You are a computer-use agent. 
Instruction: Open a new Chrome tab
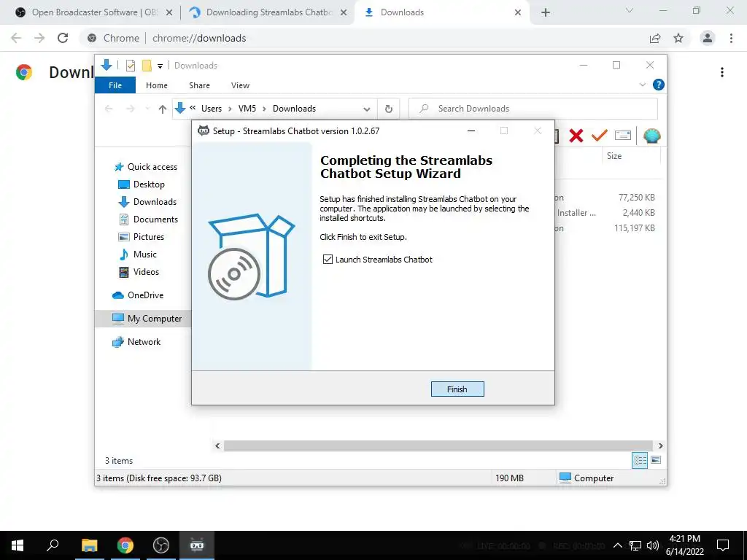[546, 12]
